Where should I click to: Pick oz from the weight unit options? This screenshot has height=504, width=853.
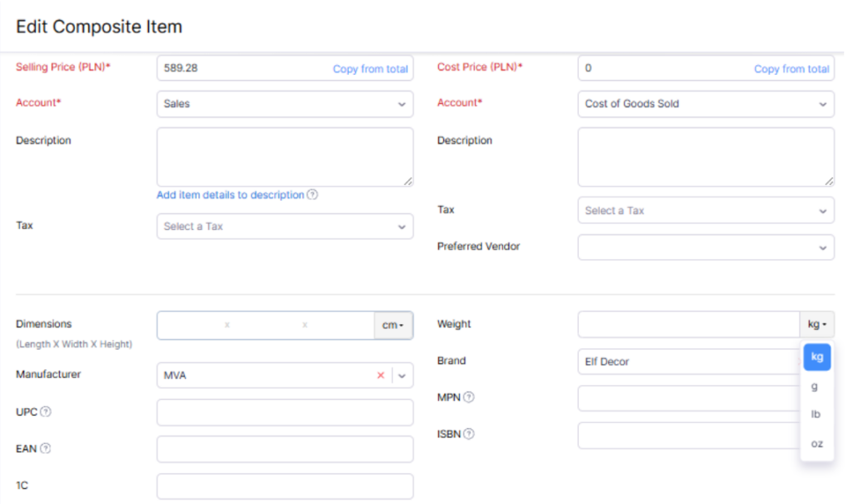coord(816,443)
